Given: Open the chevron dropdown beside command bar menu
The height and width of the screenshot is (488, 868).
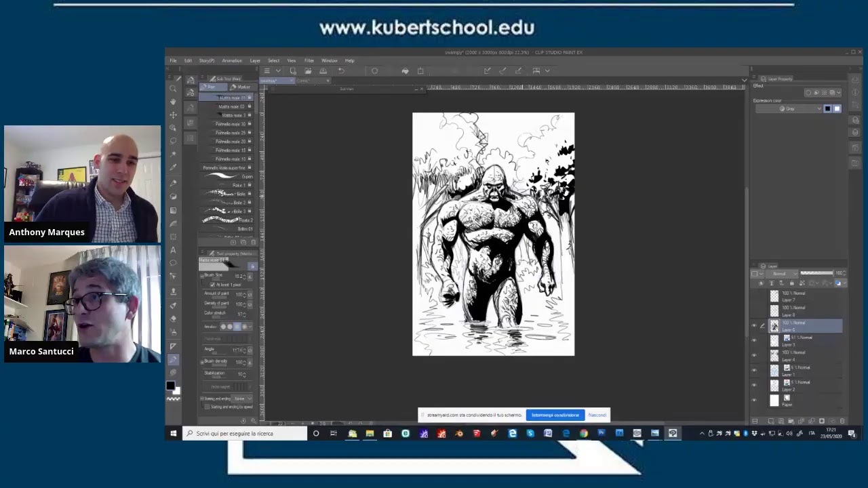Looking at the screenshot, I should point(278,71).
